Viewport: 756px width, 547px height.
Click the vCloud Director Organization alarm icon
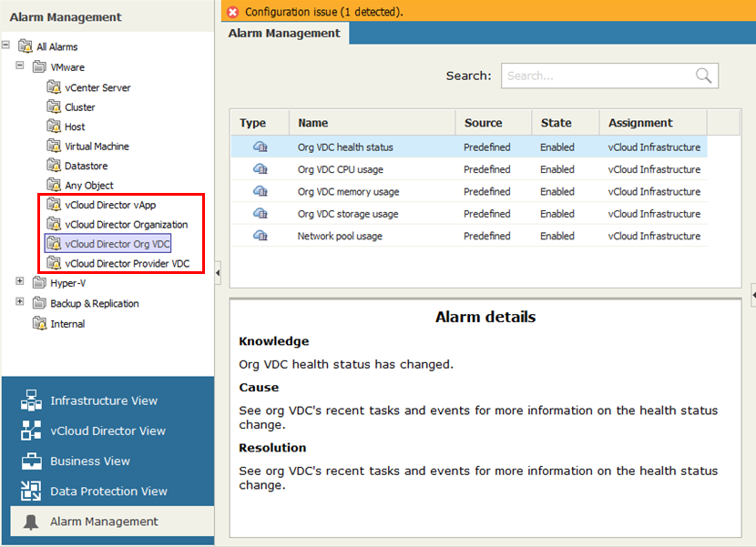click(x=54, y=224)
